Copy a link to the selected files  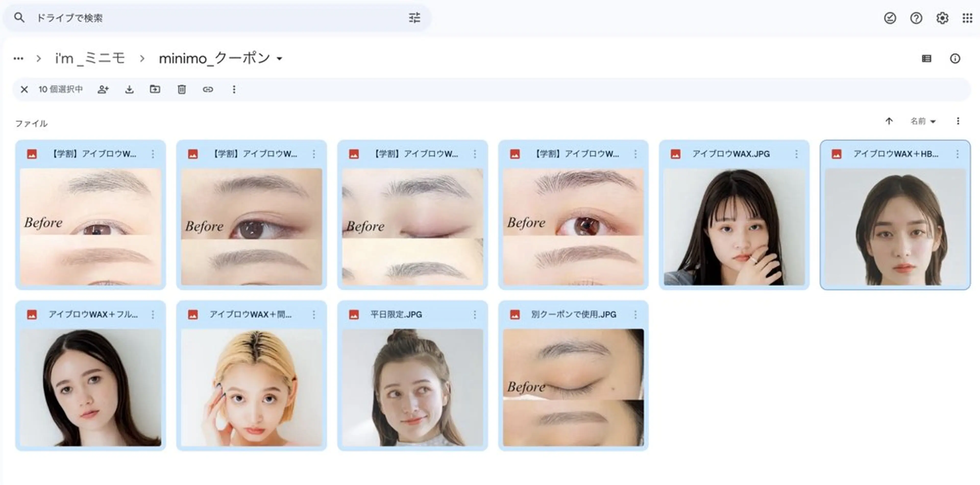click(209, 89)
